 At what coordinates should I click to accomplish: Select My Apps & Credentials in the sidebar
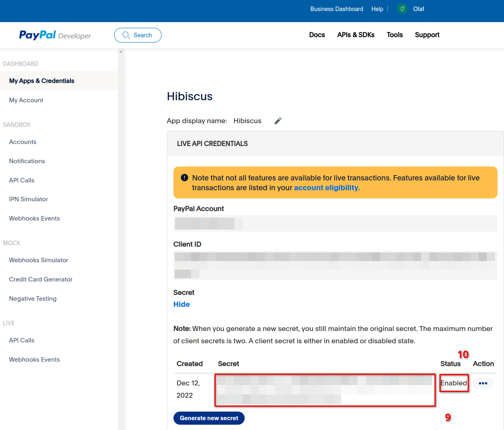pyautogui.click(x=59, y=81)
